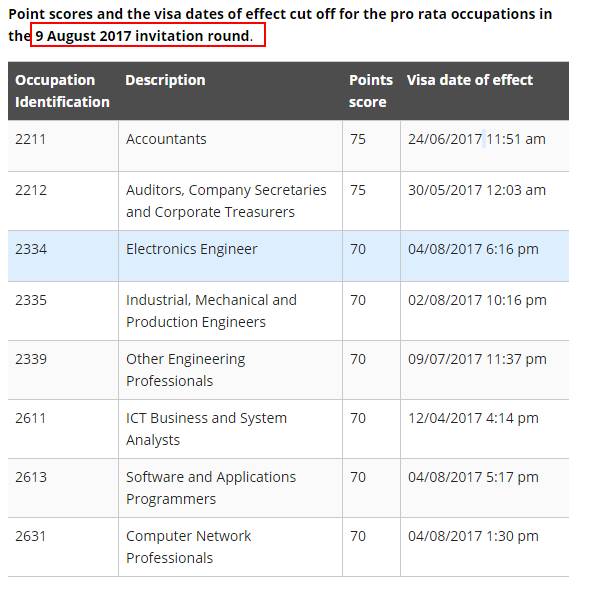Click Industrial, Mechanical and Production Engineers

pos(211,311)
